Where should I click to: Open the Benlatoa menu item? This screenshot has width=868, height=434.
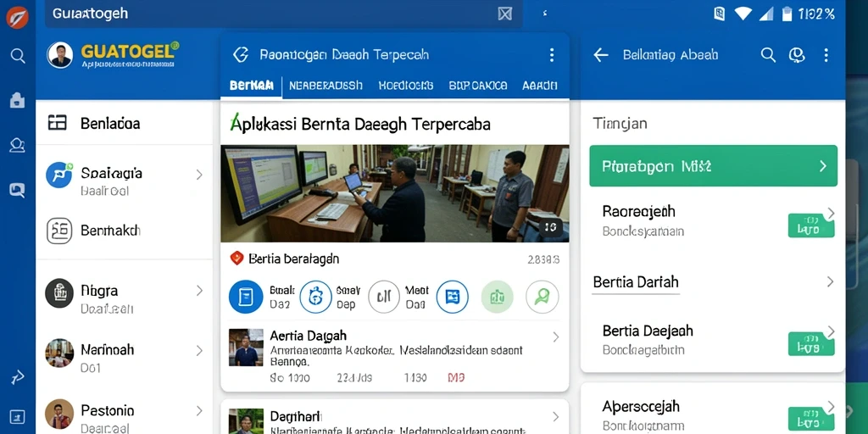click(x=124, y=123)
